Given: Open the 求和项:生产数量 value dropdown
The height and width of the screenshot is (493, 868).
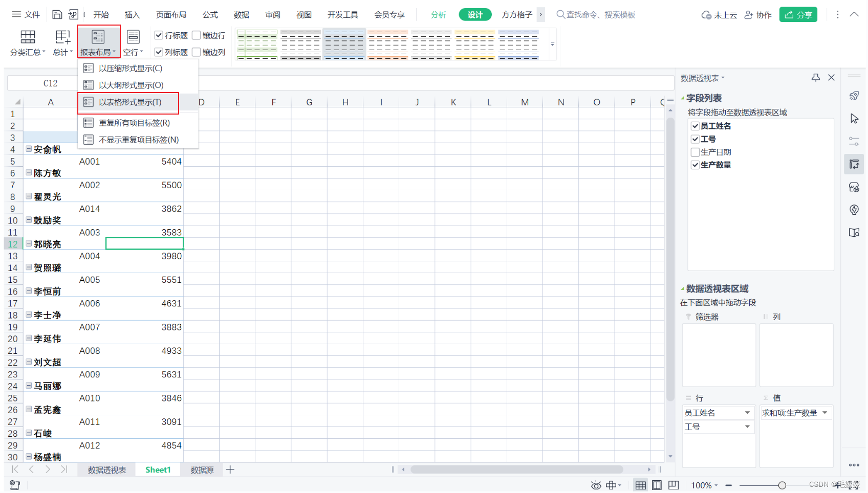Looking at the screenshot, I should click(824, 413).
